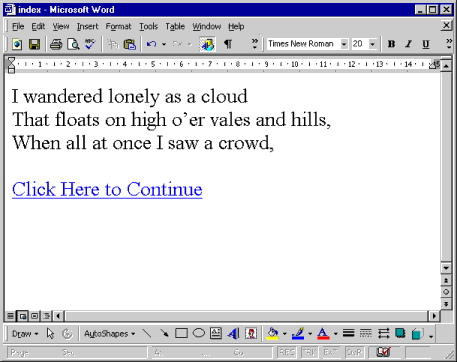This screenshot has height=362, width=457.
Task: Click the REC indicator in status bar
Action: [286, 352]
